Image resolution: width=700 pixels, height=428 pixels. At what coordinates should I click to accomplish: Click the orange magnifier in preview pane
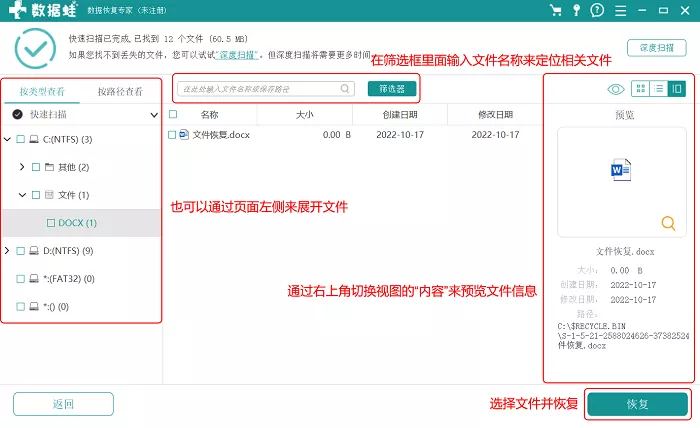click(668, 223)
